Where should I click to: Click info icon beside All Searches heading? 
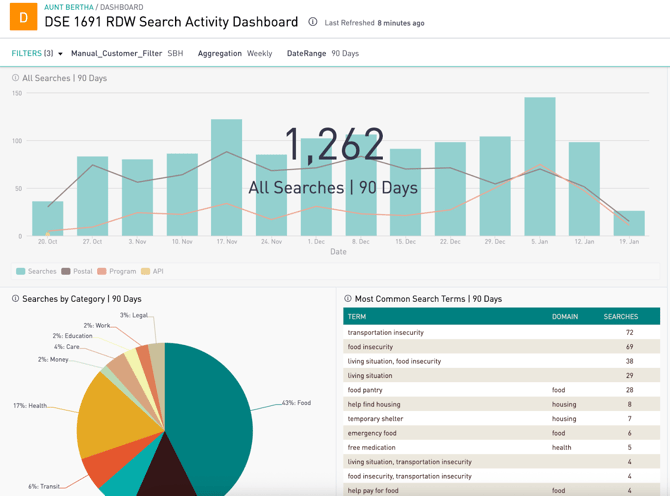pos(15,78)
